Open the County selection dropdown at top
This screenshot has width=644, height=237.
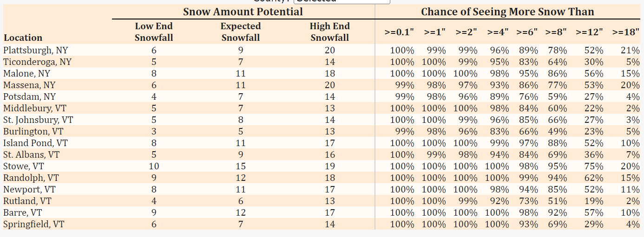pos(342,1)
